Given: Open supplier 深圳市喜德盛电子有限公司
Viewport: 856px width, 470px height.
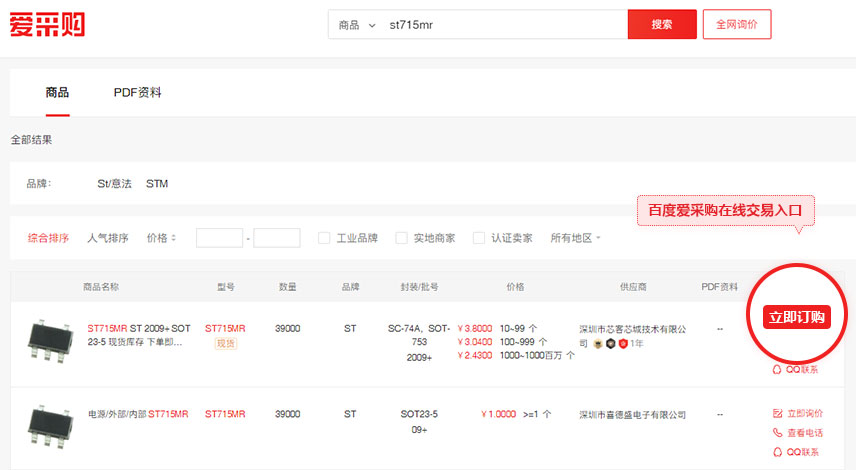Looking at the screenshot, I should (632, 415).
